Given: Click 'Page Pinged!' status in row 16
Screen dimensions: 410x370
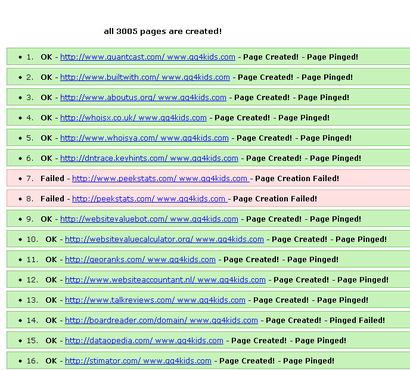Looking at the screenshot, I should (309, 361).
